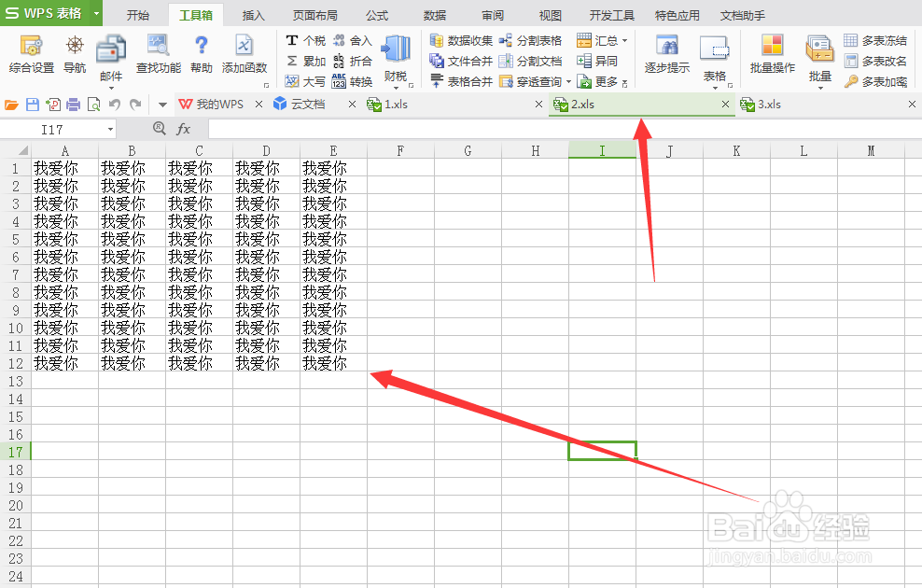
Task: Expand the 批量 batch dropdown
Action: [x=819, y=88]
